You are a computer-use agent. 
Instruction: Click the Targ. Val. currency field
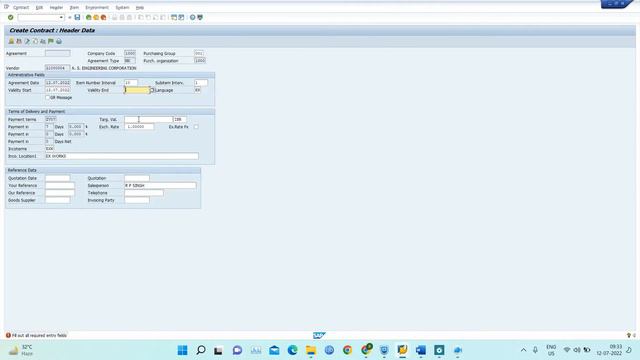coord(180,120)
